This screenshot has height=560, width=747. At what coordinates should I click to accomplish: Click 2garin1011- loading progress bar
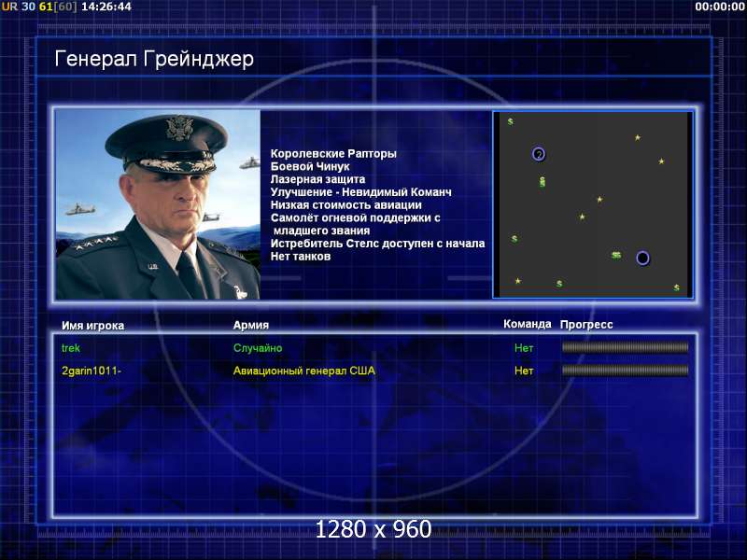pyautogui.click(x=625, y=370)
